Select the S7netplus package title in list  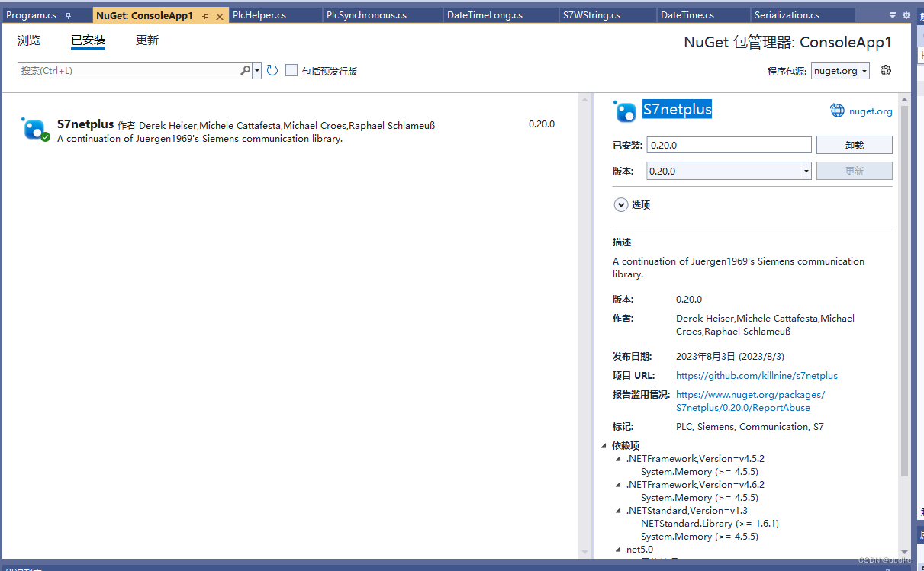click(85, 124)
